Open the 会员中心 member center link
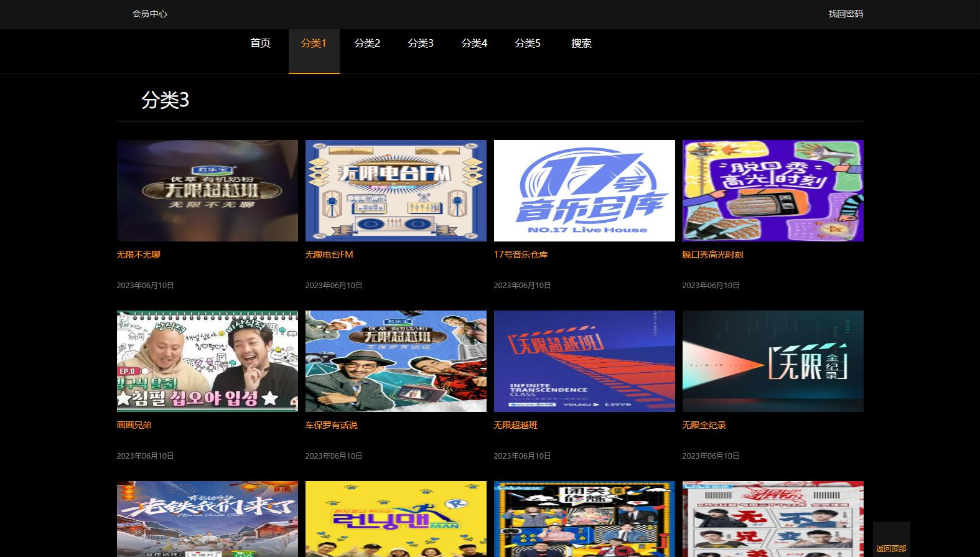This screenshot has width=980, height=557. click(x=149, y=14)
